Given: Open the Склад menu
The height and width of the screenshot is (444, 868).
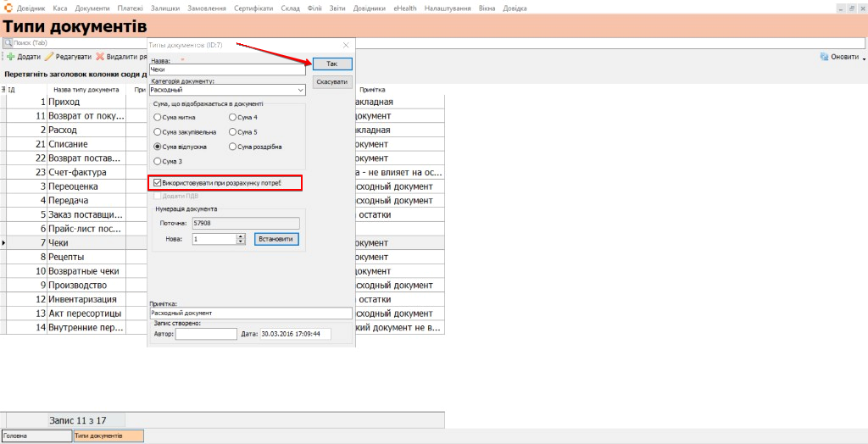Looking at the screenshot, I should (290, 8).
